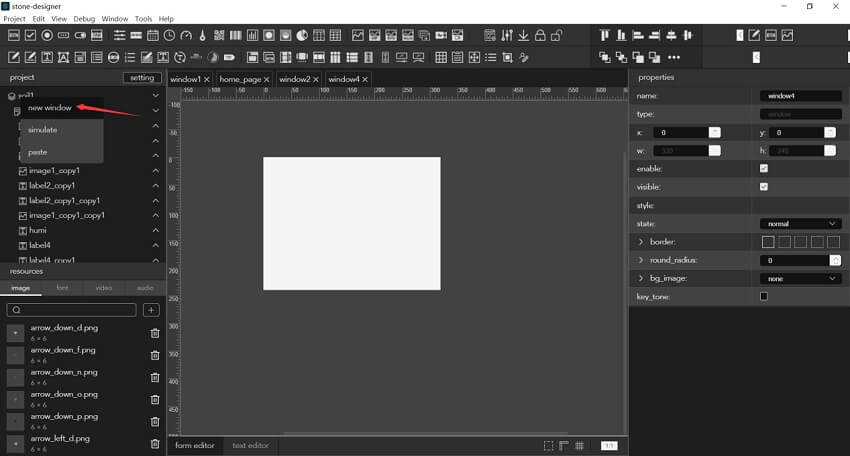Click the 1:1 zoom reset button
This screenshot has width=850, height=456.
point(609,446)
